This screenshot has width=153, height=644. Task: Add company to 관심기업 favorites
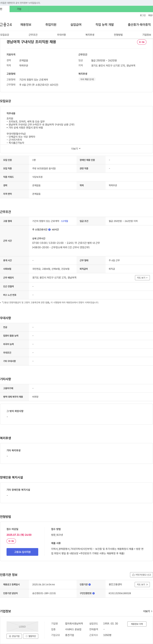(x=14, y=636)
